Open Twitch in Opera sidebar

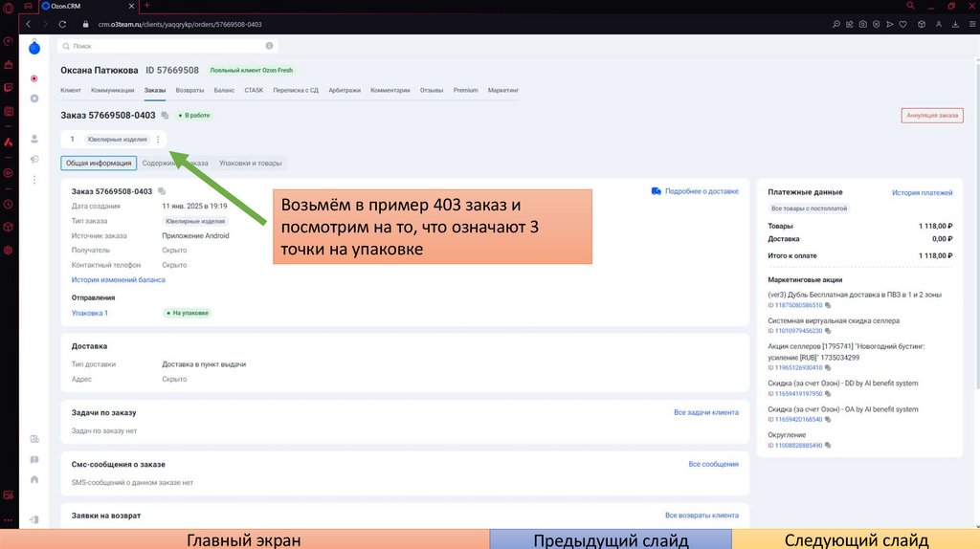8,87
